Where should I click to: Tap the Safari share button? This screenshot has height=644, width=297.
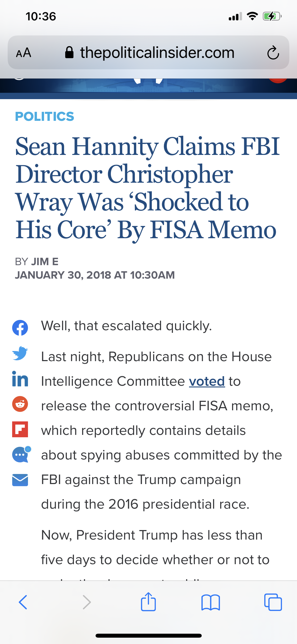[x=148, y=602]
